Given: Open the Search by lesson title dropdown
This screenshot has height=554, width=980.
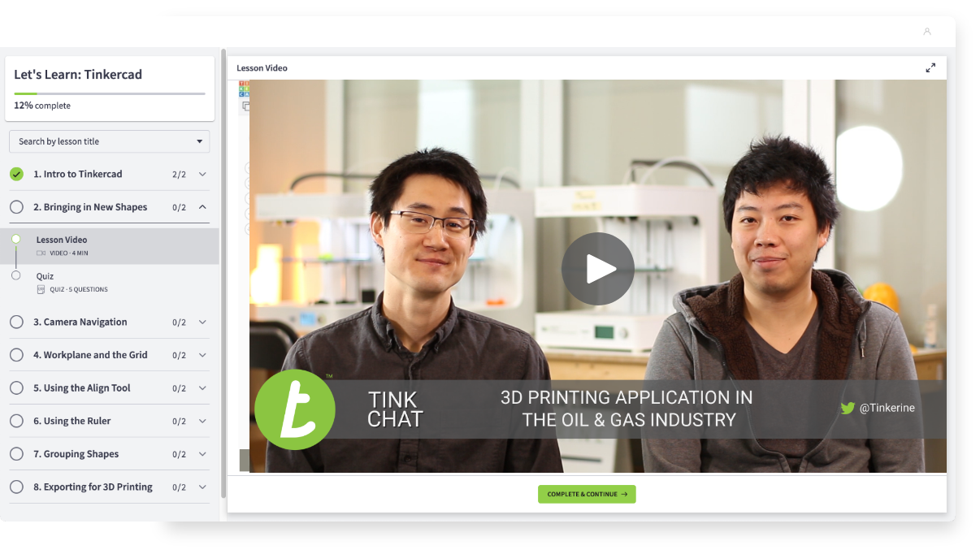Looking at the screenshot, I should click(109, 141).
